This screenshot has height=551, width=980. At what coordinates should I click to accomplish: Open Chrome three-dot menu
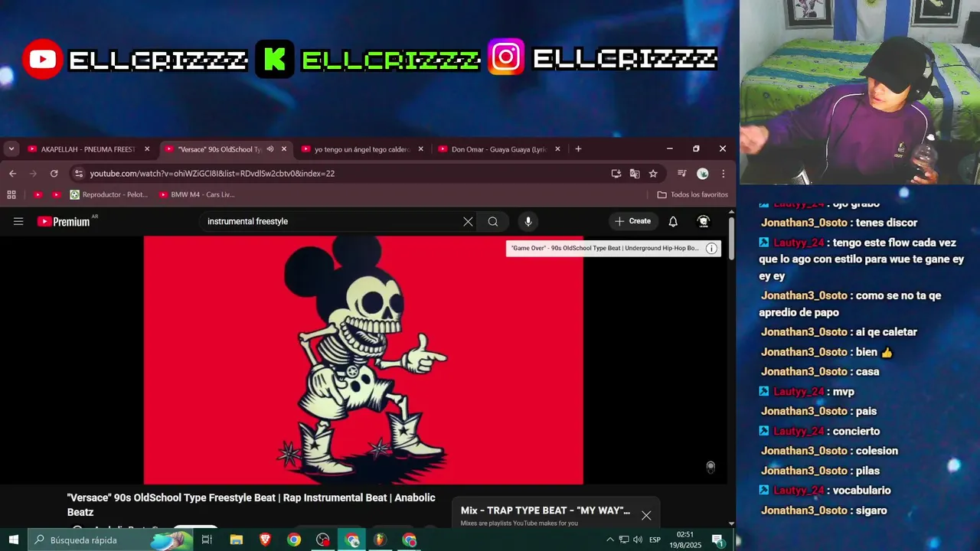[x=723, y=174]
